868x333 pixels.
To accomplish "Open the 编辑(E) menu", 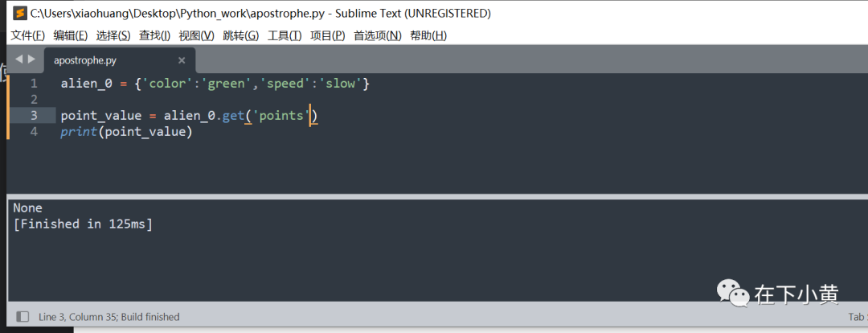I will 70,35.
